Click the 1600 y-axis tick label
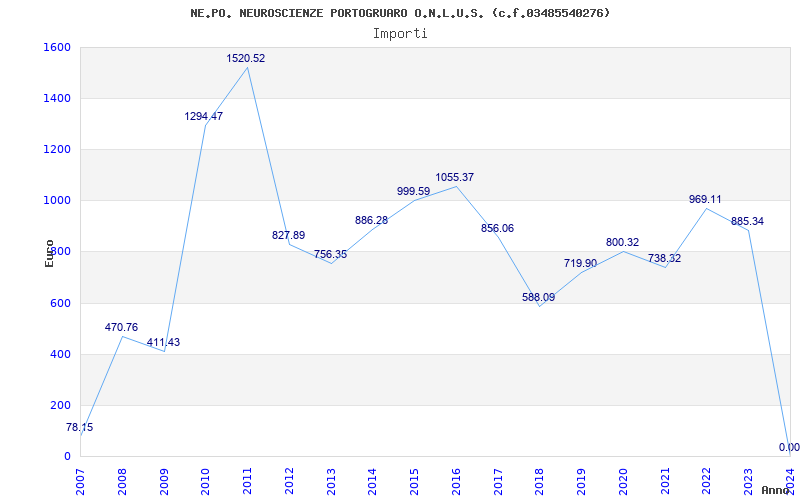The height and width of the screenshot is (500, 800). click(x=58, y=47)
